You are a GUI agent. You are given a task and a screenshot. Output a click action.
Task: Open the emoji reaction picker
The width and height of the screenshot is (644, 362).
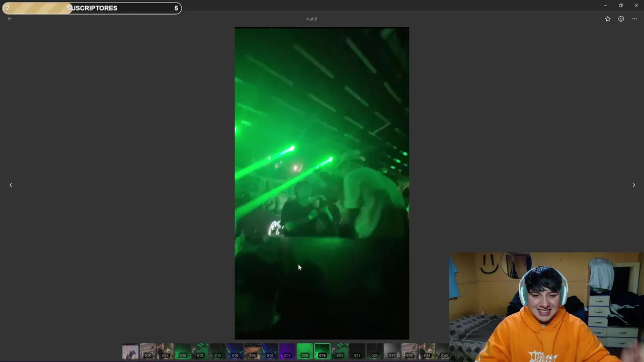click(x=621, y=19)
